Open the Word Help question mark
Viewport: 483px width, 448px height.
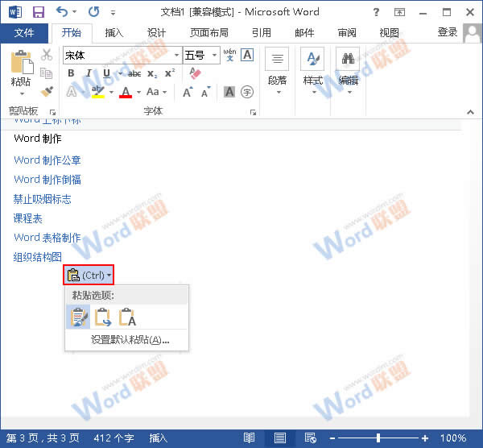376,12
